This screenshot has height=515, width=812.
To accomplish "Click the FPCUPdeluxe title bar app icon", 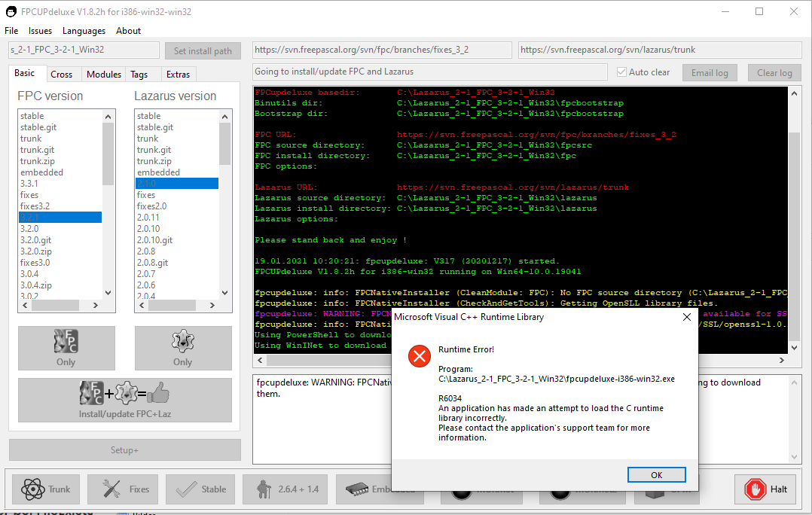I will pyautogui.click(x=11, y=11).
